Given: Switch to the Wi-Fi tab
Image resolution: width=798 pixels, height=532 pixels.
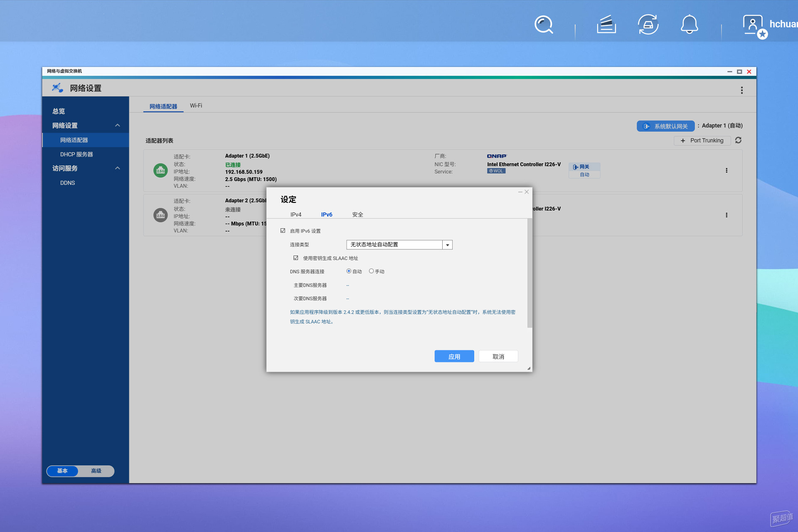Looking at the screenshot, I should pos(196,106).
